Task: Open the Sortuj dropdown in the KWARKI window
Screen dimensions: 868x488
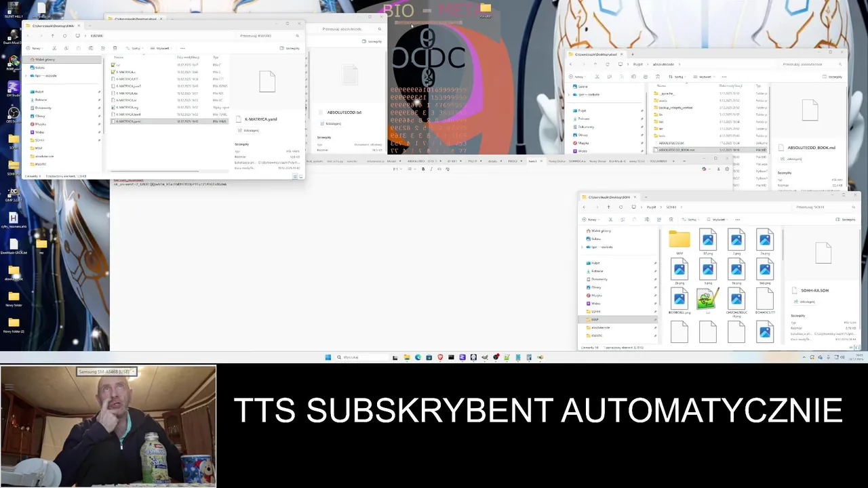Action: point(134,48)
